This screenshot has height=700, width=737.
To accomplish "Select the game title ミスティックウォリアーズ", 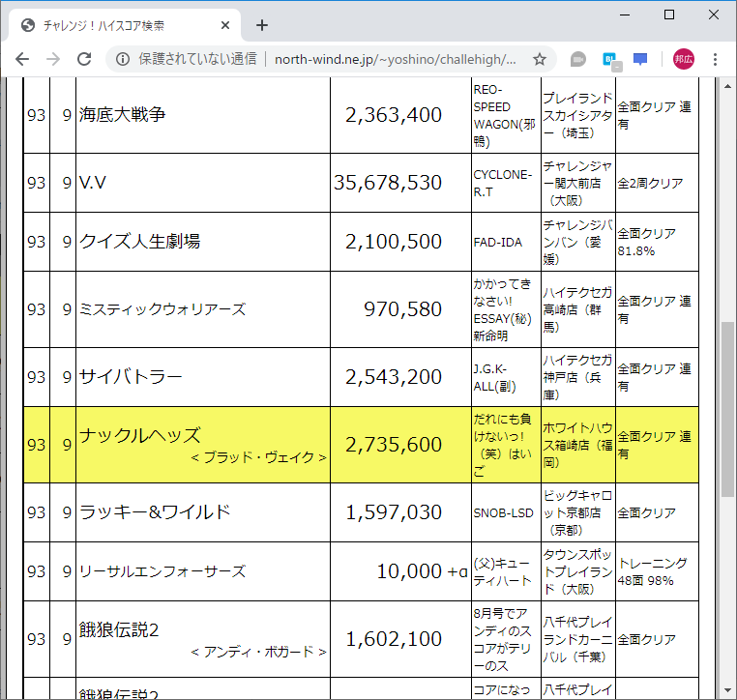I will pyautogui.click(x=162, y=309).
